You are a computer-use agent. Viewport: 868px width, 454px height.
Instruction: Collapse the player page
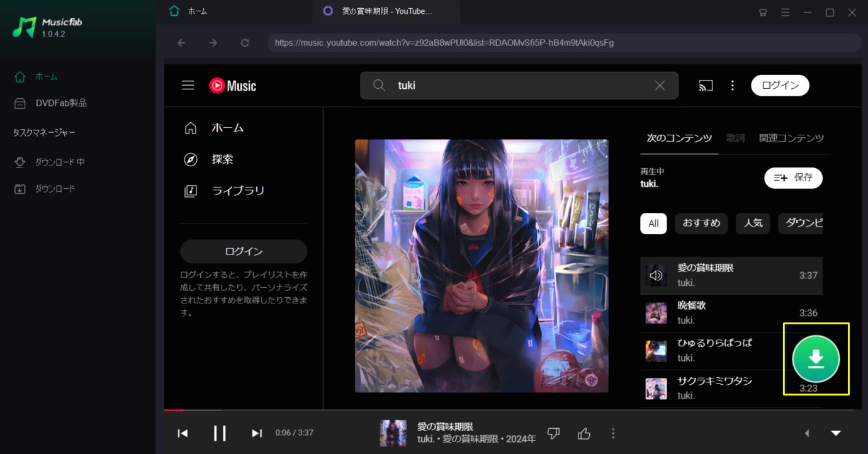pyautogui.click(x=836, y=433)
